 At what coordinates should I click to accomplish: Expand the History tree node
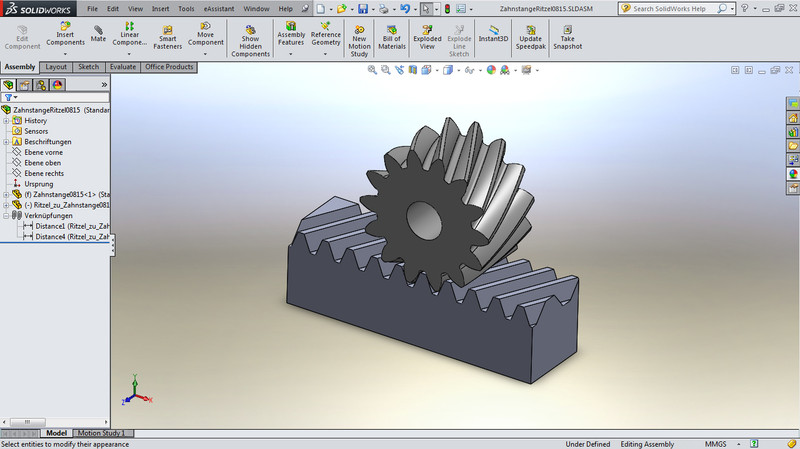[6, 120]
